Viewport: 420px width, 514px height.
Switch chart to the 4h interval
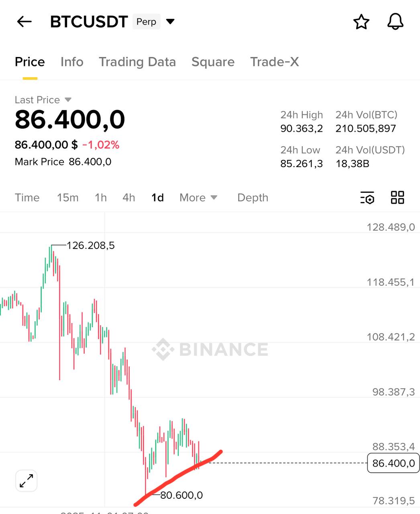[128, 198]
